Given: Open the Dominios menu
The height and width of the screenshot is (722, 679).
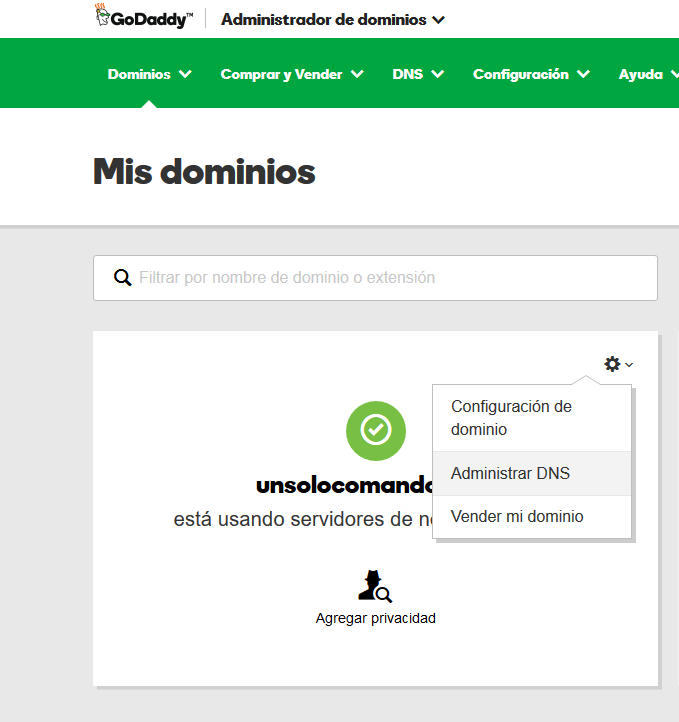Looking at the screenshot, I should (150, 74).
